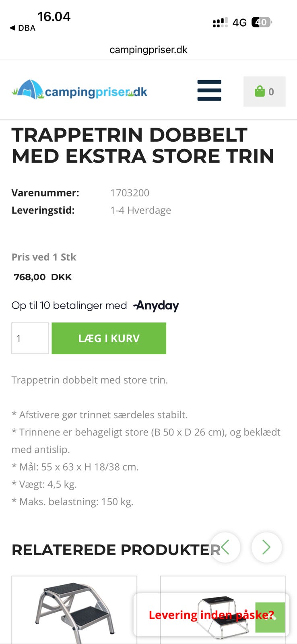
Task: Tap the 16.04 clock in status bar
Action: tap(54, 17)
